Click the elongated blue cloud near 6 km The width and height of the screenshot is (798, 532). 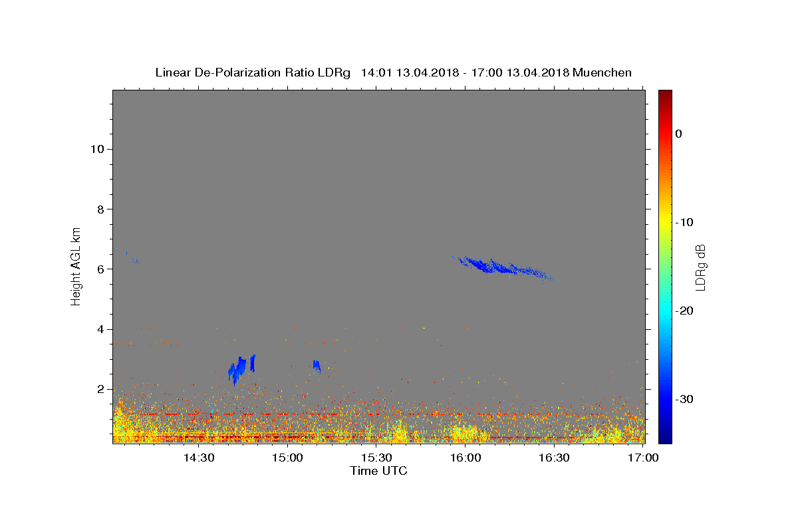(x=502, y=267)
